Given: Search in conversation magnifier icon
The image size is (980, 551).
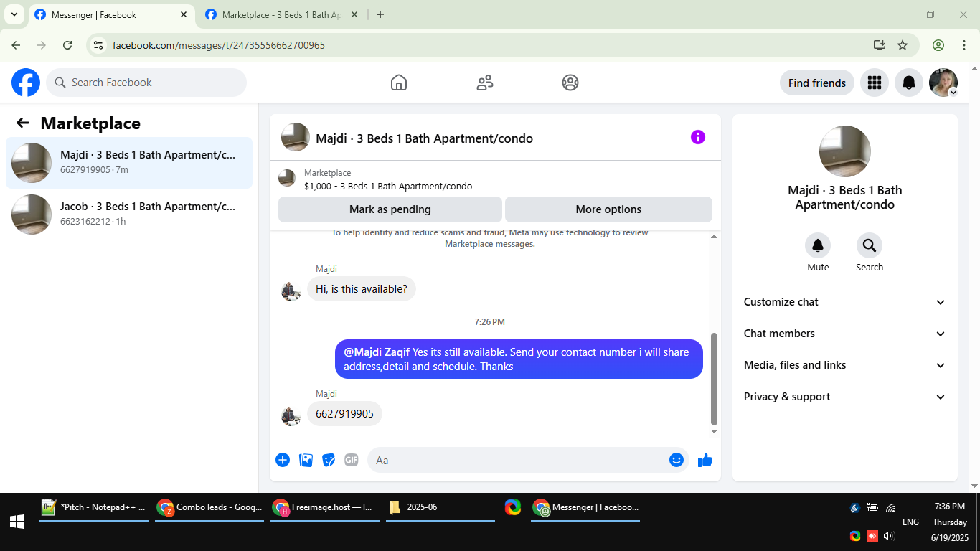Looking at the screenshot, I should tap(870, 246).
